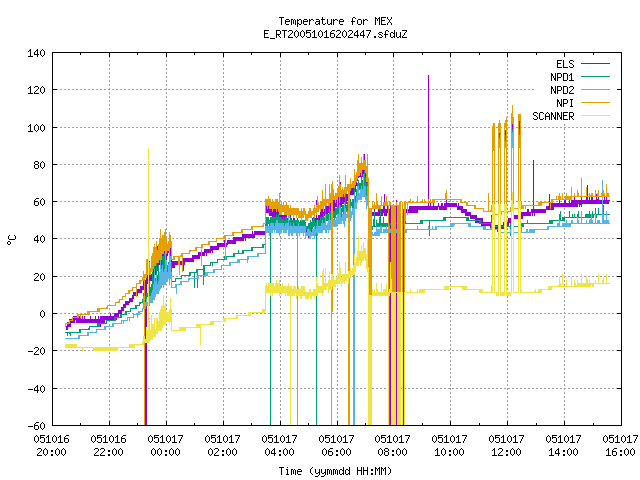Screen dimensions: 640x480
Task: Click the NPD2 legend label
Action: click(562, 90)
